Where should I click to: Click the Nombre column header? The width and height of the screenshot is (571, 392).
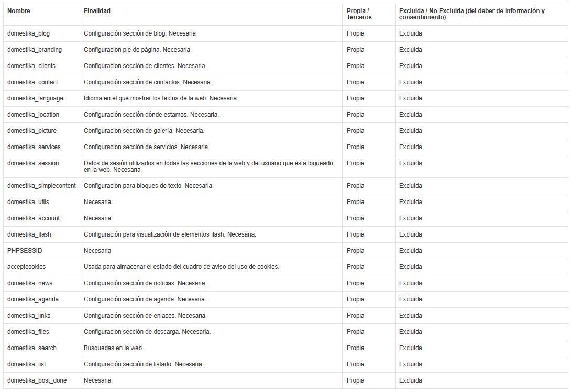click(19, 11)
